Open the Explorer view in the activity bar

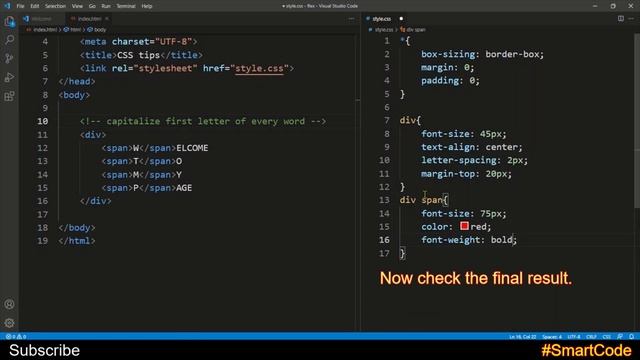9,21
